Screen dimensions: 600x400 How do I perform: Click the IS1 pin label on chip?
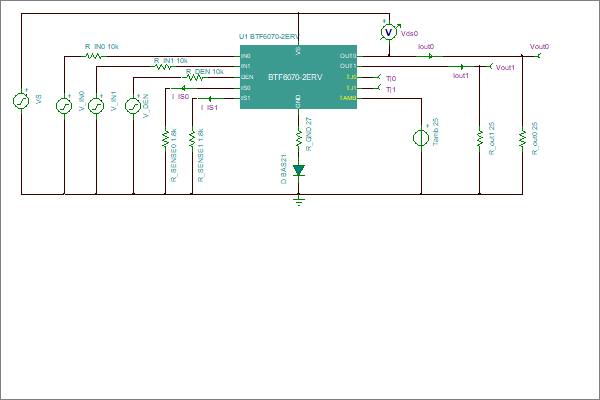click(246, 98)
